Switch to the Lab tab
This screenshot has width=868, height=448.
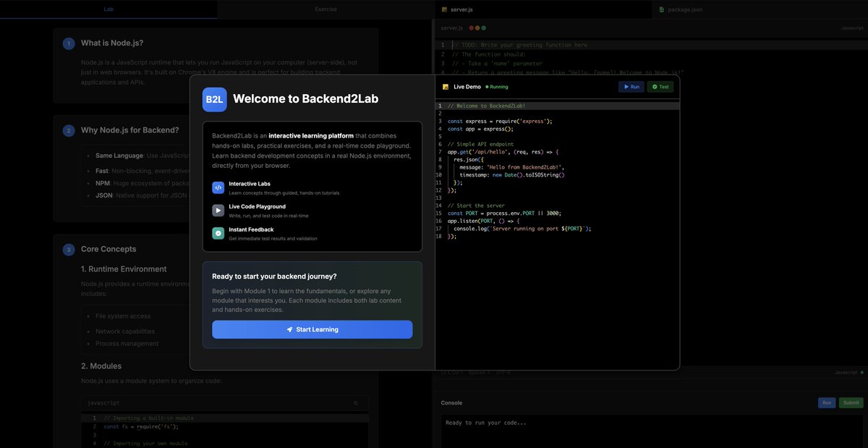[109, 9]
